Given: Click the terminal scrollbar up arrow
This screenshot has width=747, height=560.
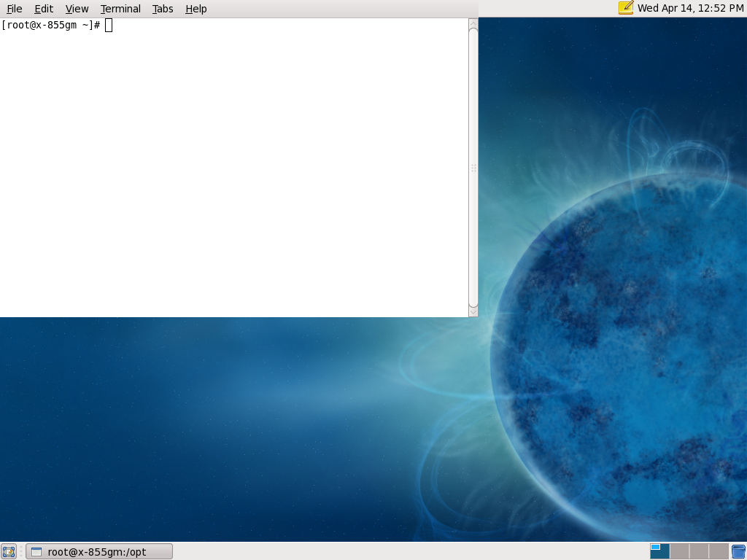Looking at the screenshot, I should pos(473,23).
